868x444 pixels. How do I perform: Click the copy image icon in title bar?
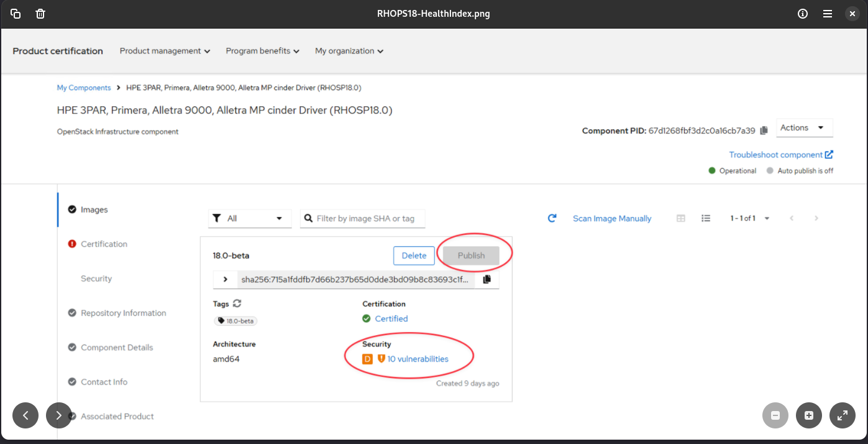pyautogui.click(x=16, y=14)
